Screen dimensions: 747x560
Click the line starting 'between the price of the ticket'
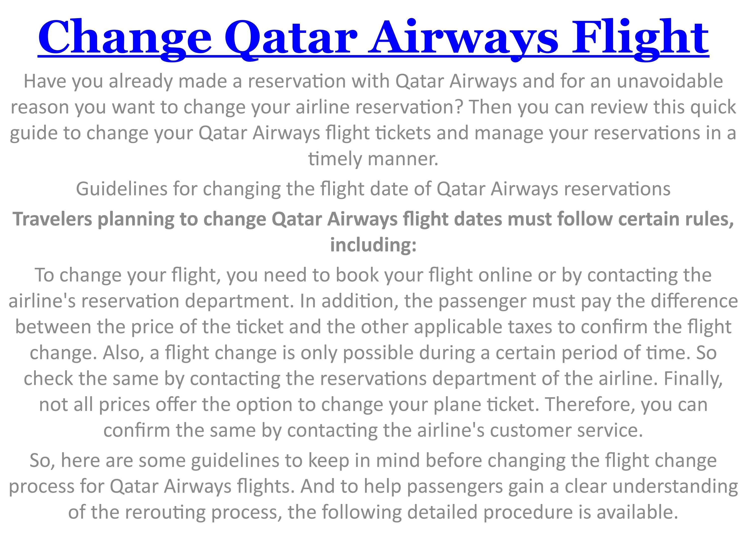(373, 327)
